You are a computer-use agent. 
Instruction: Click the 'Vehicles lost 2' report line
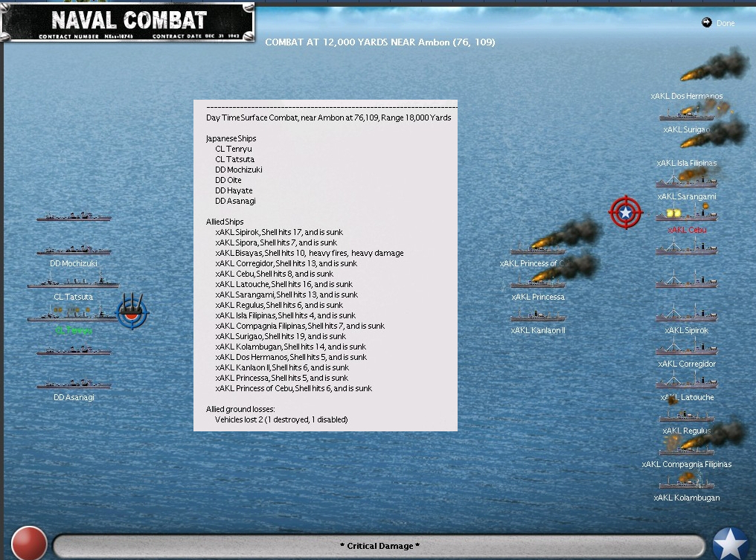point(281,419)
